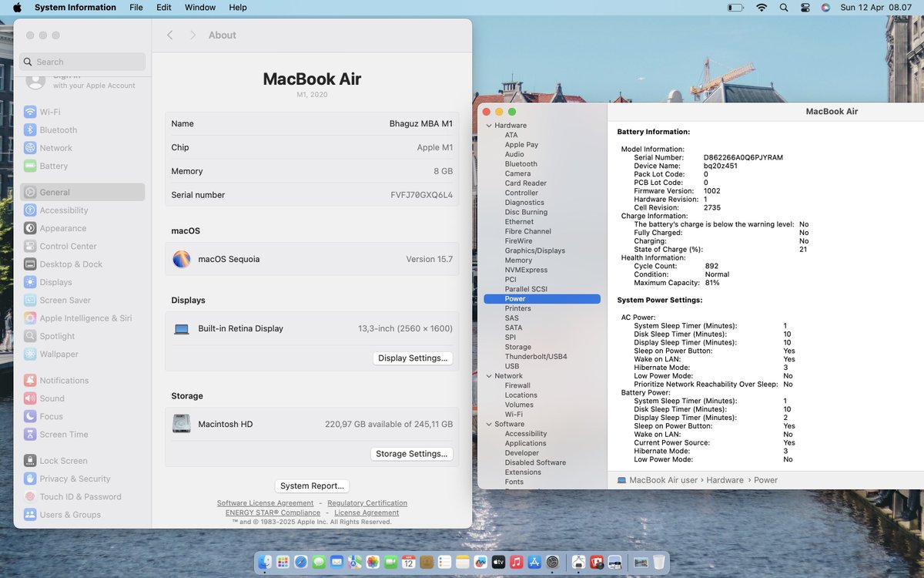Open Music app in the Dock
Image resolution: width=924 pixels, height=578 pixels.
517,563
